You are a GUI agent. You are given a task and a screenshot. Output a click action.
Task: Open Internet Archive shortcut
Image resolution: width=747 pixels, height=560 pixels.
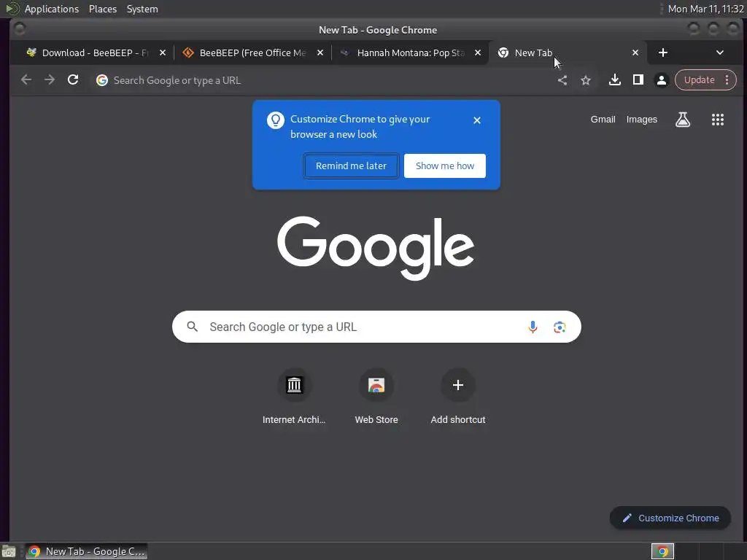point(294,396)
